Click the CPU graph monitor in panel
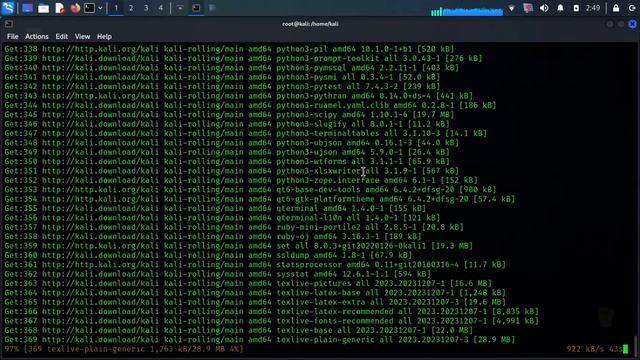 [x=467, y=11]
